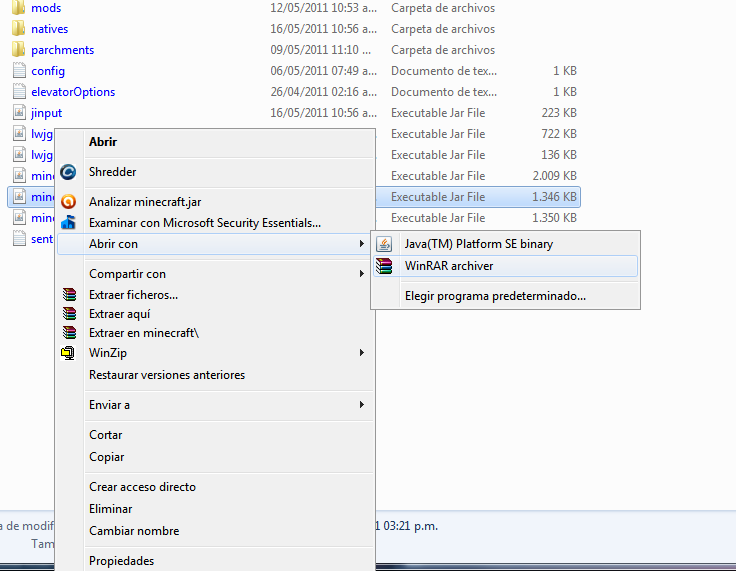Expand the Compartir con submenu arrow
The width and height of the screenshot is (736, 571).
(x=361, y=274)
